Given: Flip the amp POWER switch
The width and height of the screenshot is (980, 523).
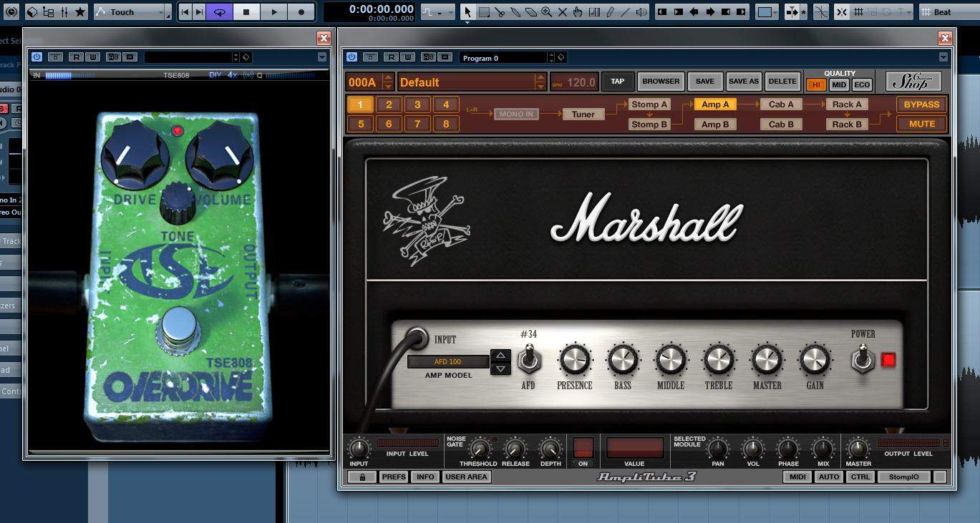Looking at the screenshot, I should (x=863, y=358).
